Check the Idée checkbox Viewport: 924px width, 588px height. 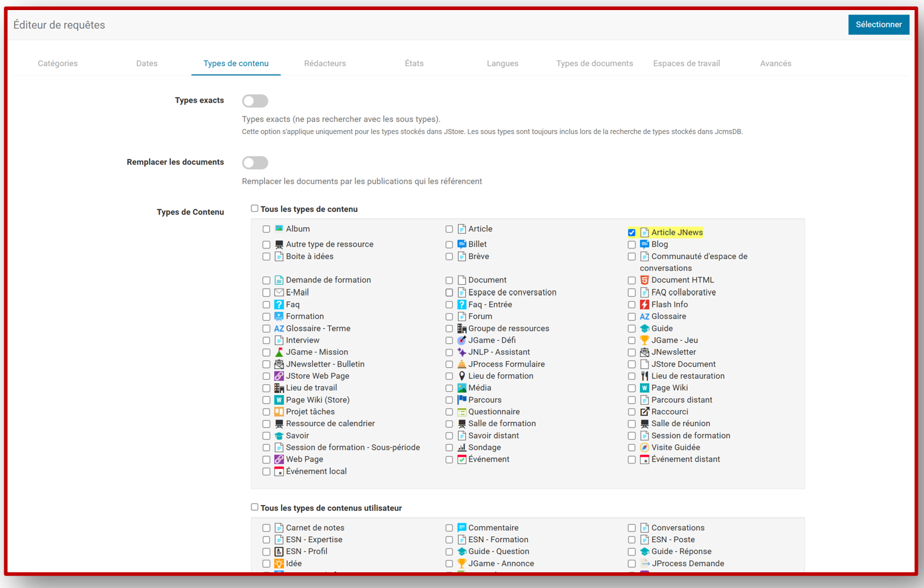pyautogui.click(x=267, y=564)
